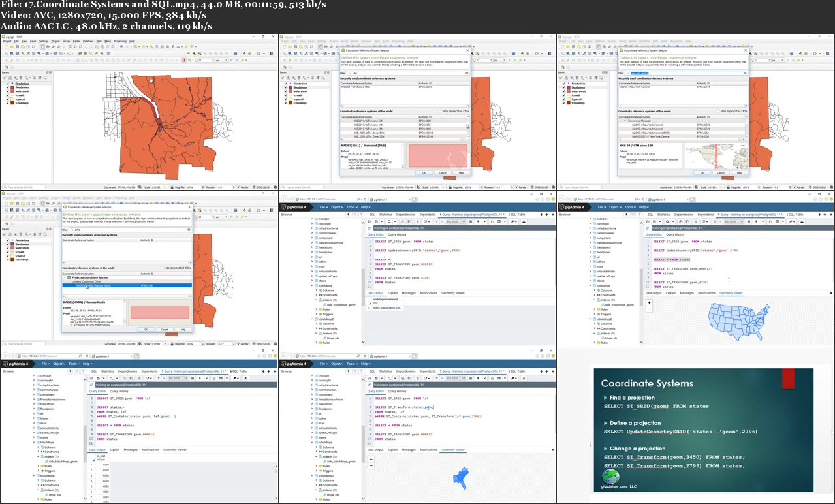Collapse tcbuildings2 node in US map frame tree

[590, 319]
